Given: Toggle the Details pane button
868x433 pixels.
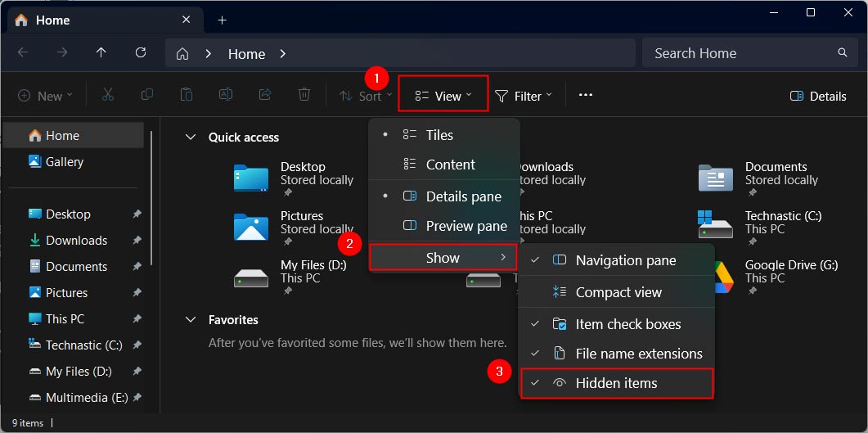Looking at the screenshot, I should point(818,96).
